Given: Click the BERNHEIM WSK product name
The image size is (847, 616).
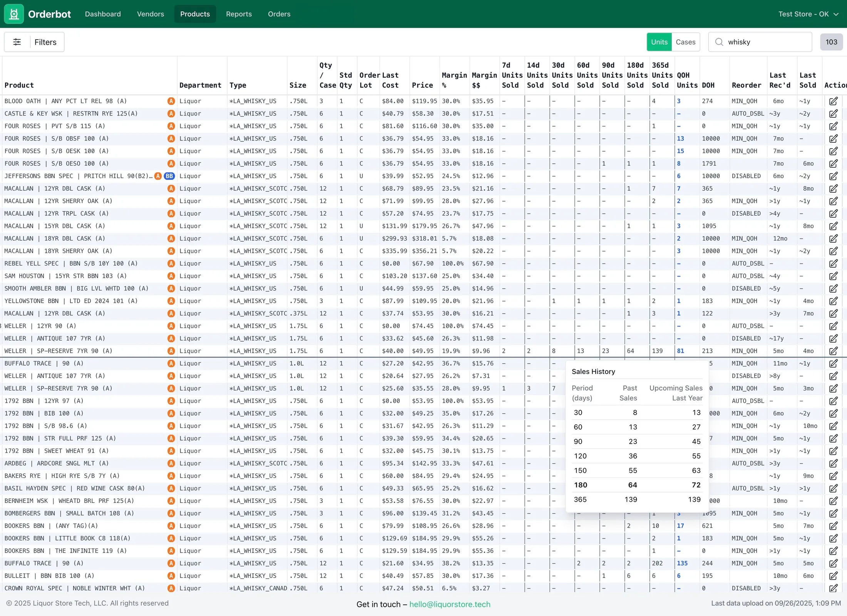Looking at the screenshot, I should click(x=69, y=501).
